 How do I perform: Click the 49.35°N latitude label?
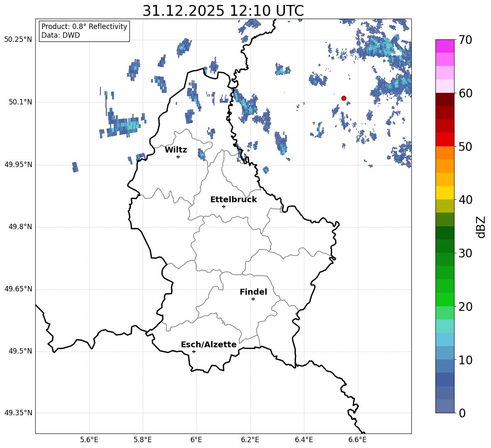tap(18, 413)
